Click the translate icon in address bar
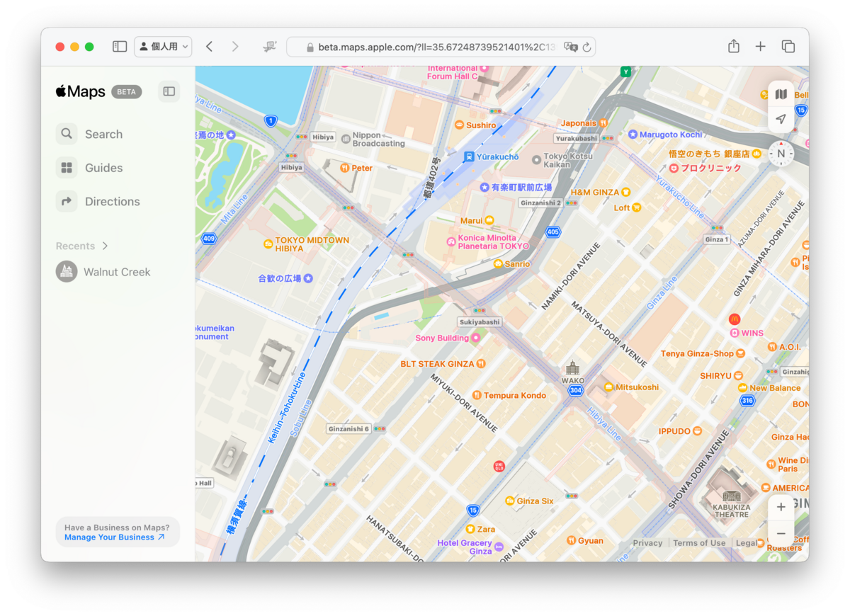This screenshot has height=616, width=850. click(x=570, y=47)
